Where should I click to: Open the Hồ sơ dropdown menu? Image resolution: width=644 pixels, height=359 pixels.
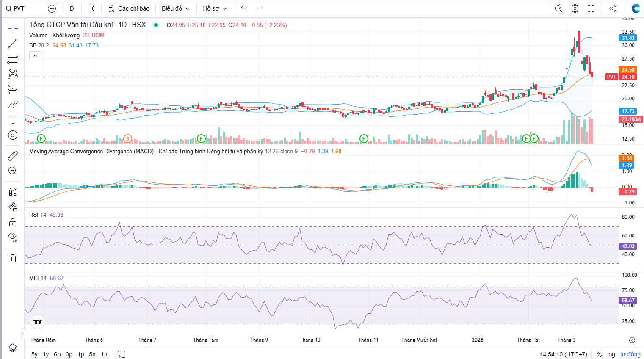click(x=215, y=8)
